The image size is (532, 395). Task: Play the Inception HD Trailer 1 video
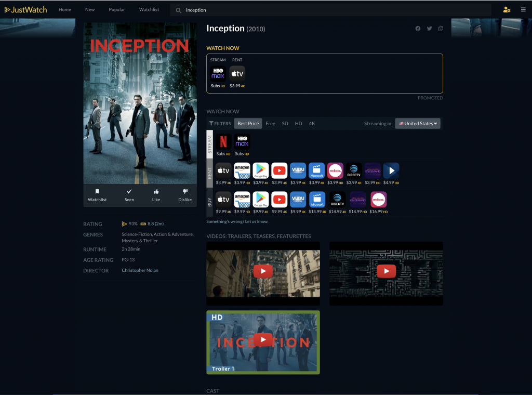(x=263, y=340)
